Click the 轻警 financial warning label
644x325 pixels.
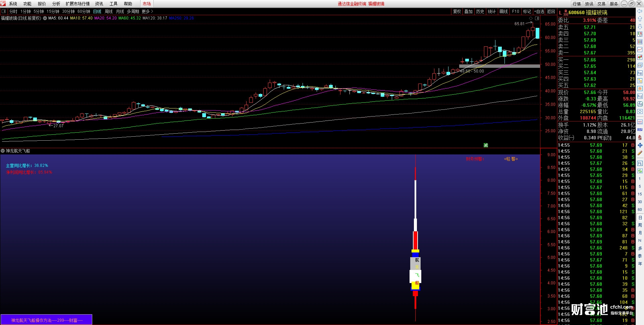[x=511, y=159]
